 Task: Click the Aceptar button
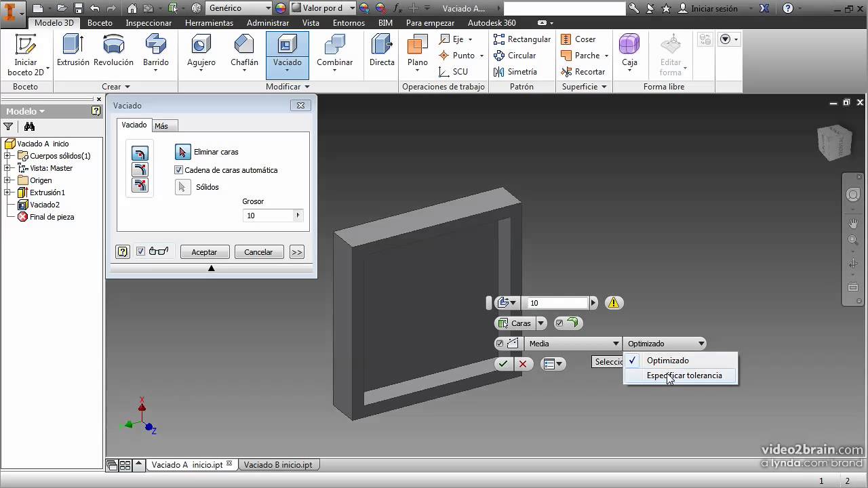click(204, 251)
